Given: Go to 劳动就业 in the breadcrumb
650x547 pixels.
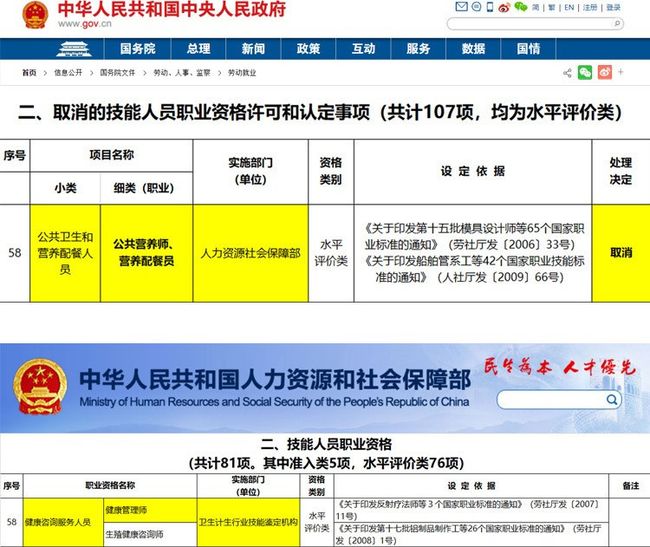Looking at the screenshot, I should (x=242, y=73).
